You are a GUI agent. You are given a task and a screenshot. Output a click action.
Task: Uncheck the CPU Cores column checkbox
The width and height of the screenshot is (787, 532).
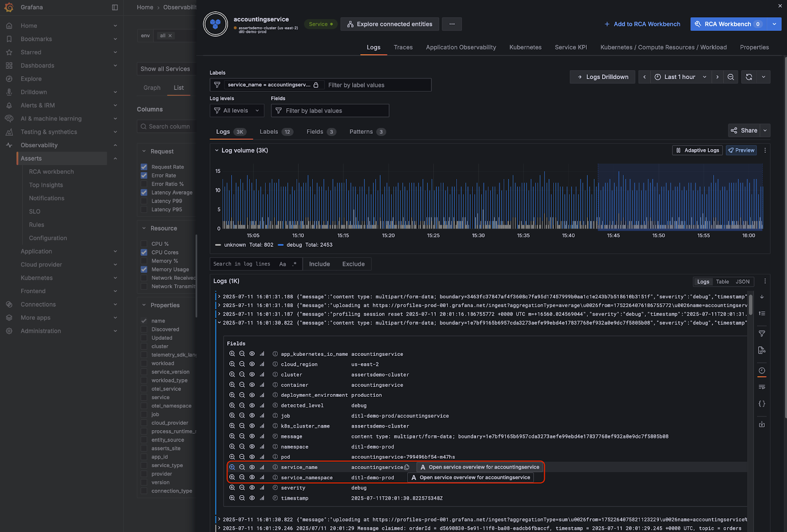[x=144, y=252]
